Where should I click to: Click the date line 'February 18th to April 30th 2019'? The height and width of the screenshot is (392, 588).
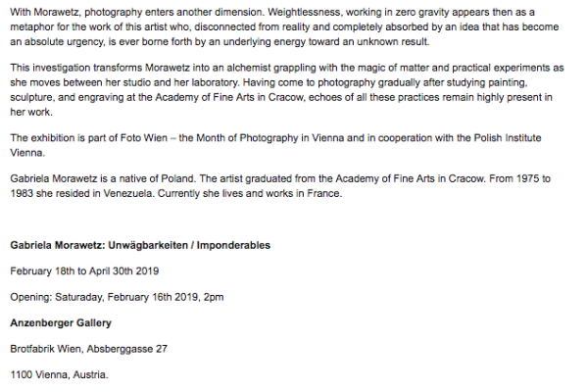pos(84,270)
